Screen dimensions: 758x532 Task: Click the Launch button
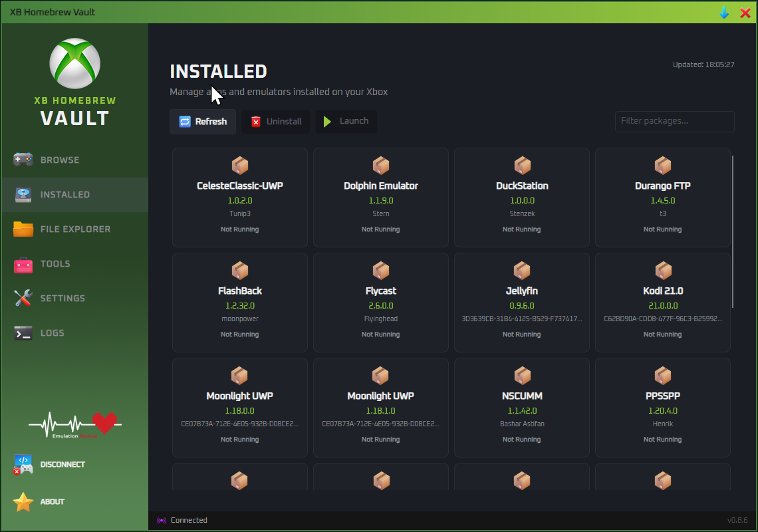(346, 122)
